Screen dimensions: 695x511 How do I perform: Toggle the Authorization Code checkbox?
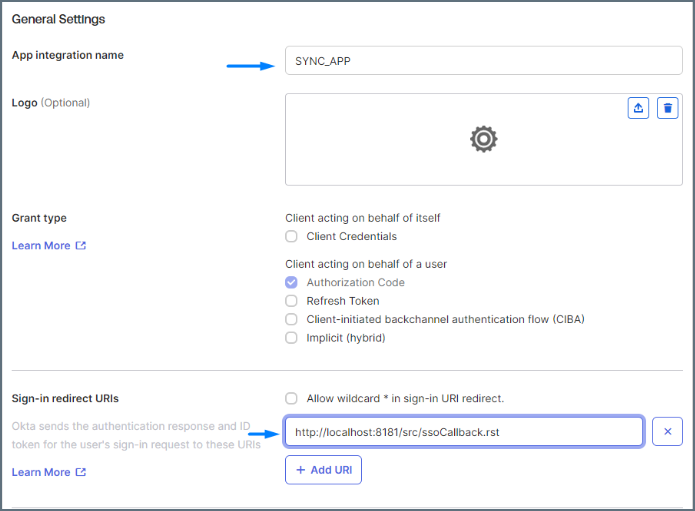pyautogui.click(x=291, y=283)
